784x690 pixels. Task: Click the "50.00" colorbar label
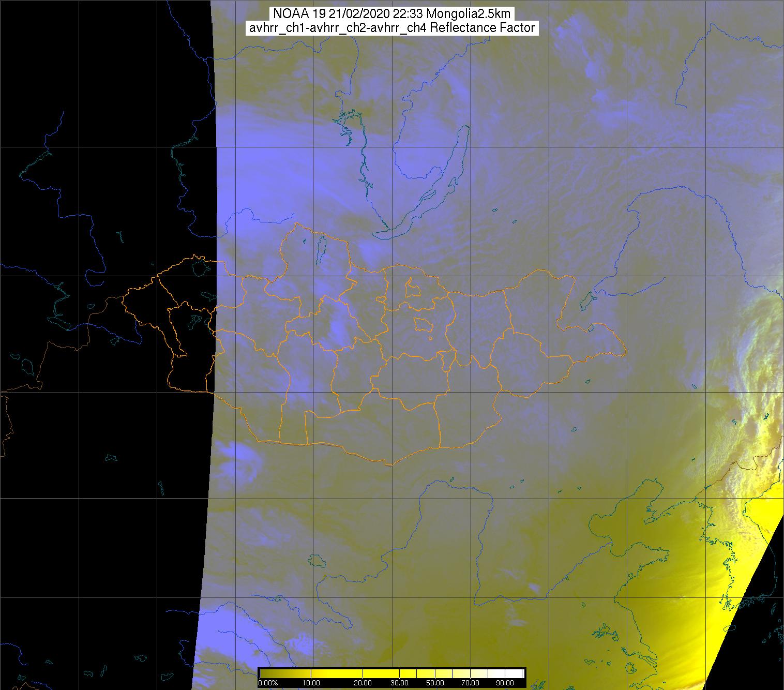click(x=435, y=683)
